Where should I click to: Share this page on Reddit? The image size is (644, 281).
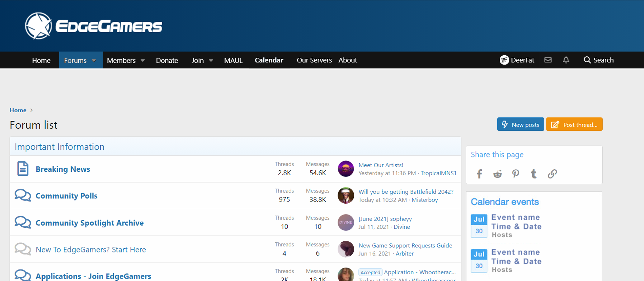(497, 174)
